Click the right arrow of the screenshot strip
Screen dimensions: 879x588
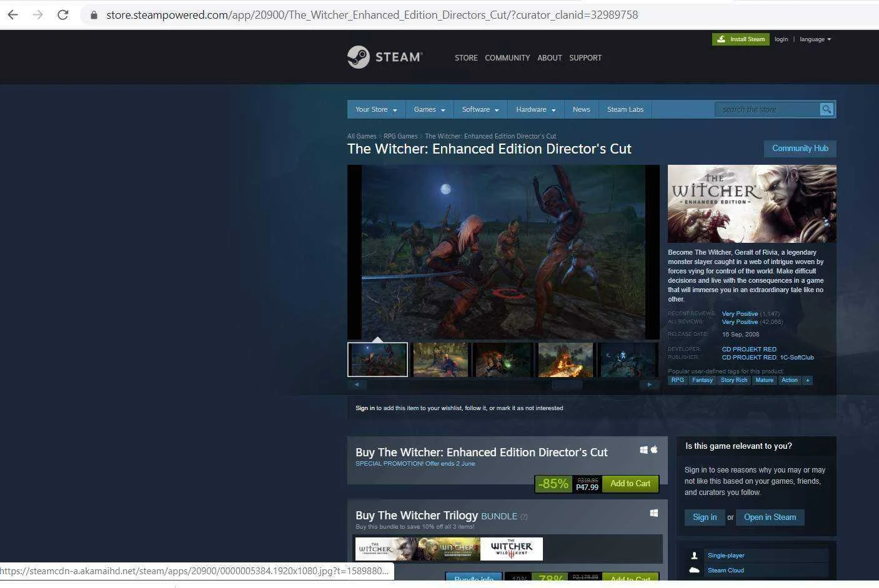point(650,385)
